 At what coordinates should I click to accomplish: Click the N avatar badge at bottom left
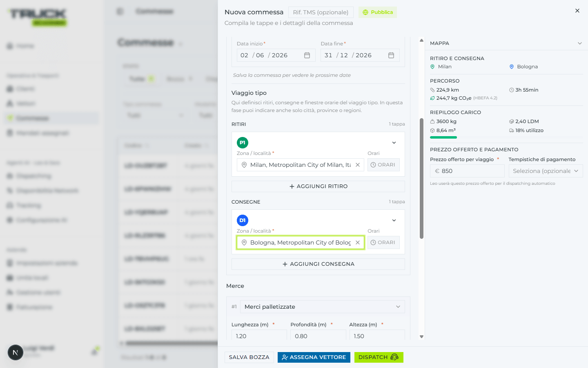pos(16,352)
